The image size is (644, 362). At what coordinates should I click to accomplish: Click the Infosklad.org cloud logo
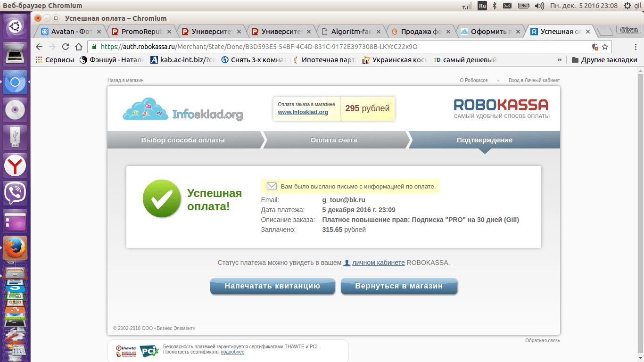(x=183, y=110)
